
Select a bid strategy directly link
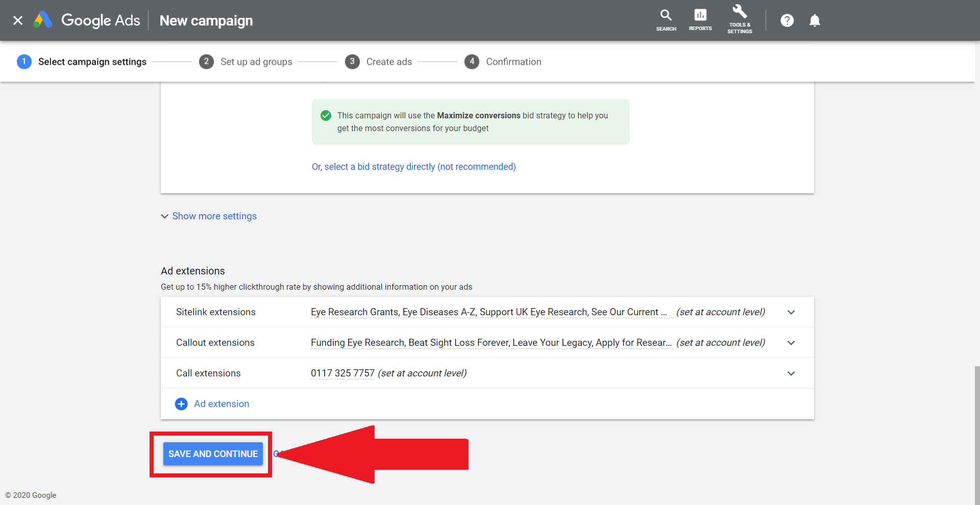(x=414, y=167)
